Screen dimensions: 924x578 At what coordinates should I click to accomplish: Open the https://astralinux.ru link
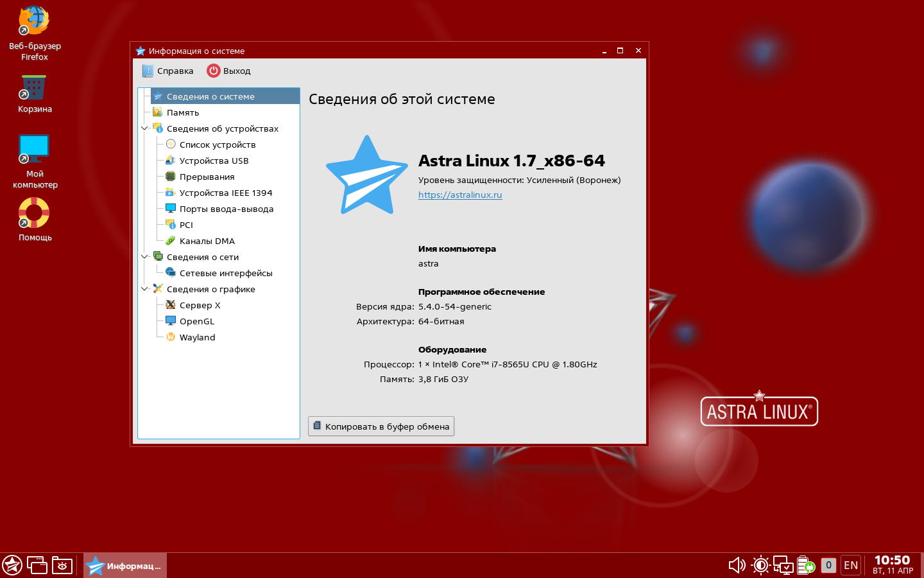(x=460, y=195)
